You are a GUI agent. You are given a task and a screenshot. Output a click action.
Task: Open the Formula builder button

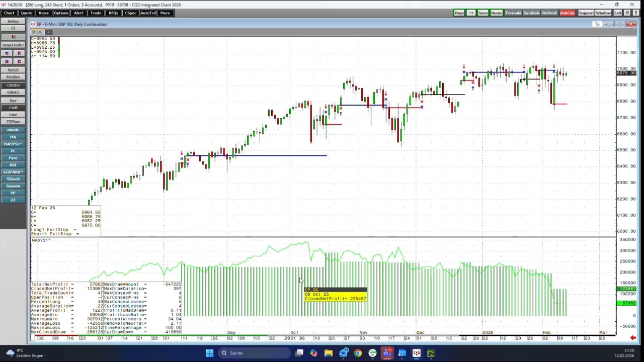(513, 13)
